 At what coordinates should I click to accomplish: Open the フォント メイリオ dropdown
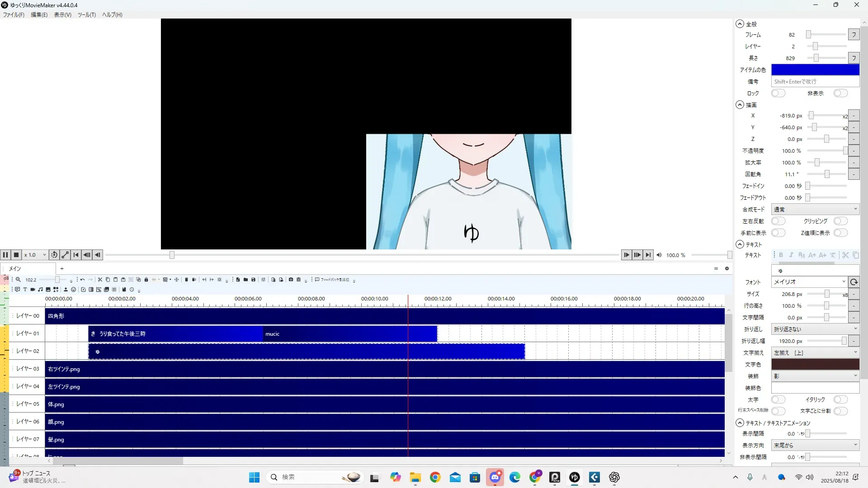click(x=809, y=282)
